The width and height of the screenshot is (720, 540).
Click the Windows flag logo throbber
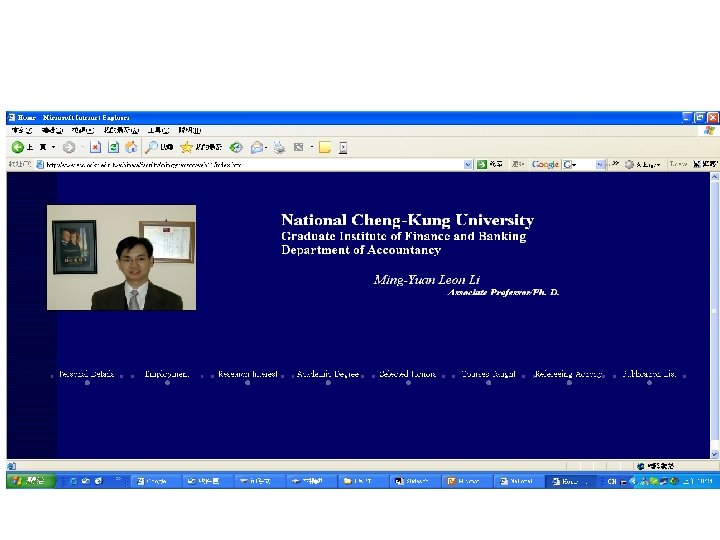point(709,131)
